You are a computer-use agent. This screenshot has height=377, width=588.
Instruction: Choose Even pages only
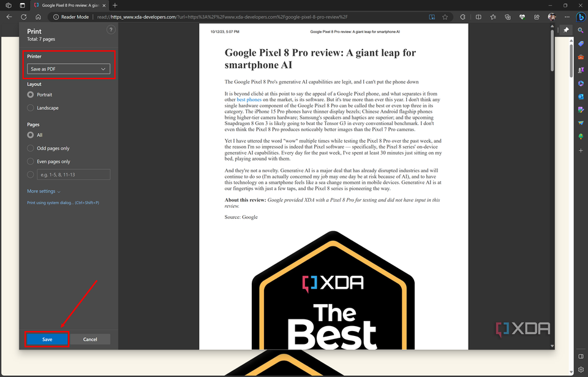click(31, 161)
